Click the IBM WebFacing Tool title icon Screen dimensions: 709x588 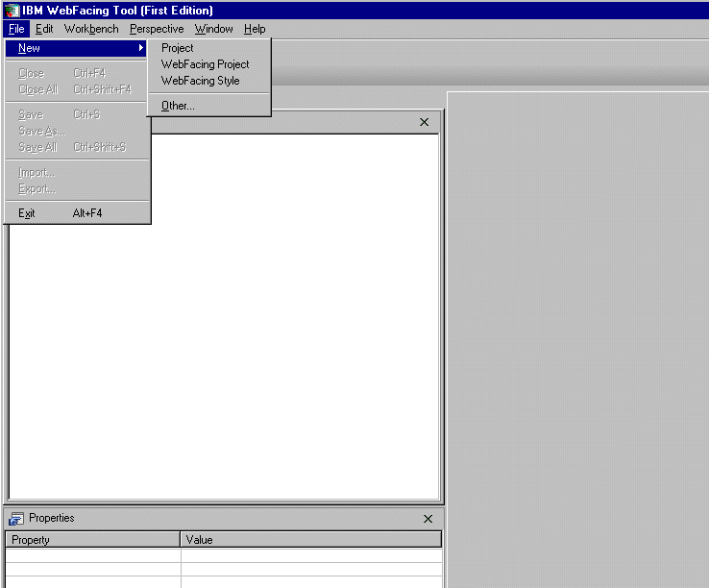[12, 10]
